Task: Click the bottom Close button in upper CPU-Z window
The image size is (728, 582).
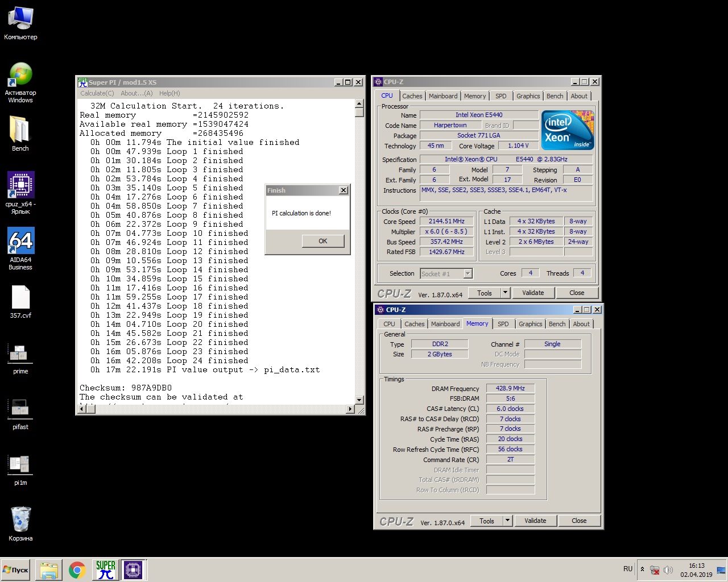Action: [x=577, y=293]
